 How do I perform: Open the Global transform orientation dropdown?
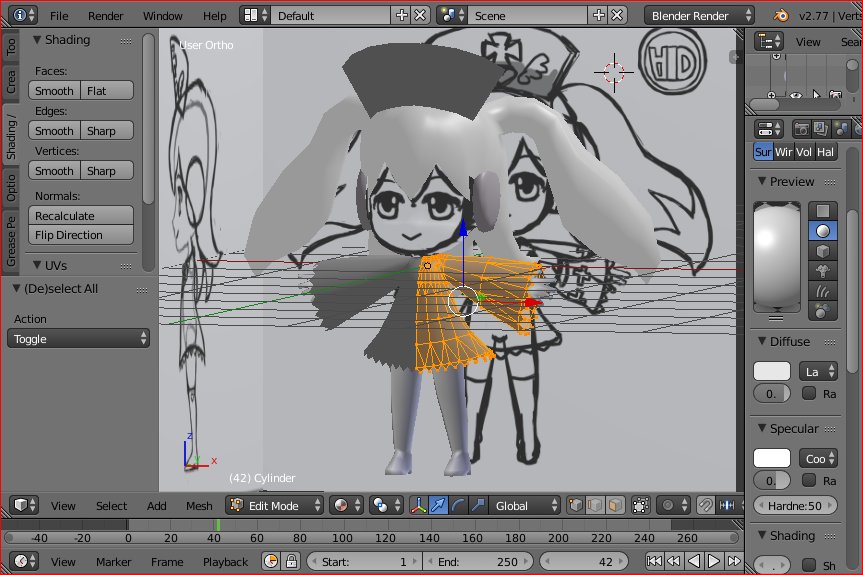[525, 505]
